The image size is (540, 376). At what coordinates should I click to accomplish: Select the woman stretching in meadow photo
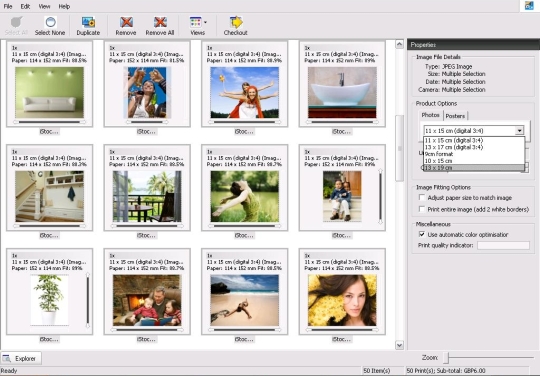[245, 197]
